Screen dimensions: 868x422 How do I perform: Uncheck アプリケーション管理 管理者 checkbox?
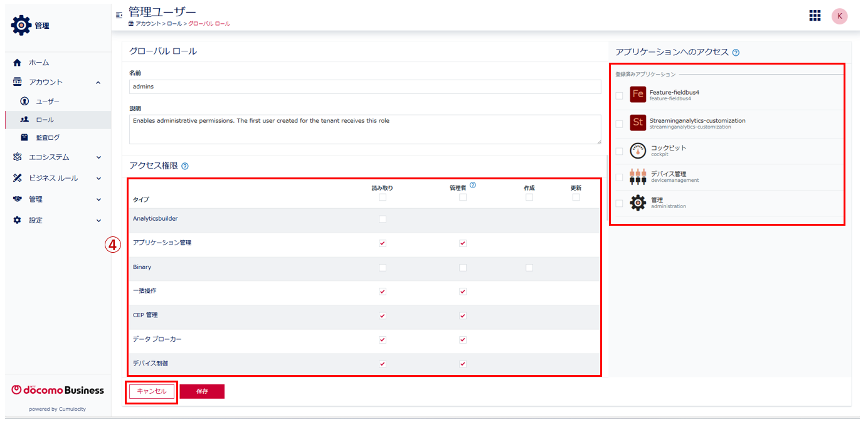[x=463, y=243]
